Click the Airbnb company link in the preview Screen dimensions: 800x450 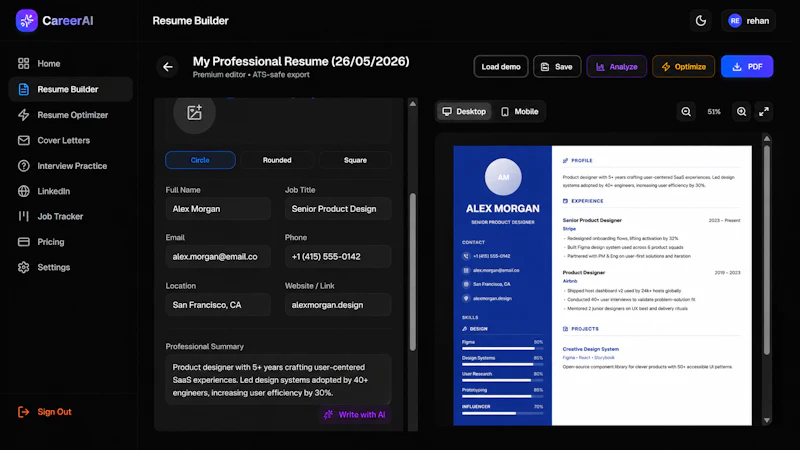pyautogui.click(x=570, y=281)
